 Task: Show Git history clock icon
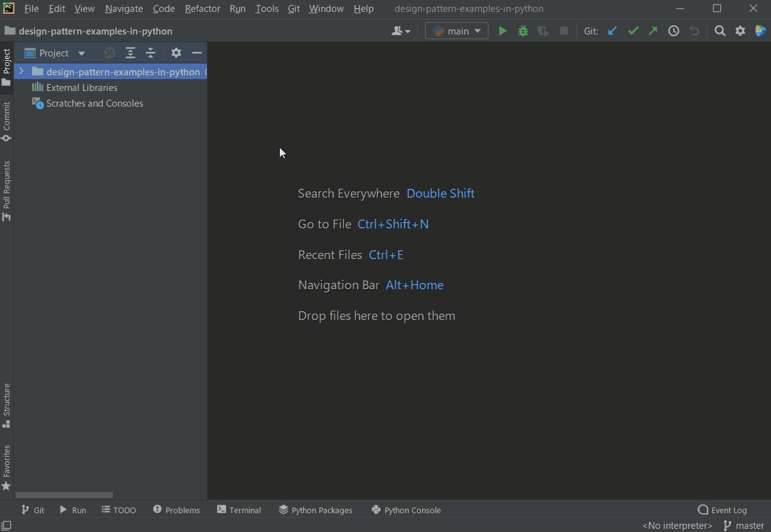[x=674, y=31]
